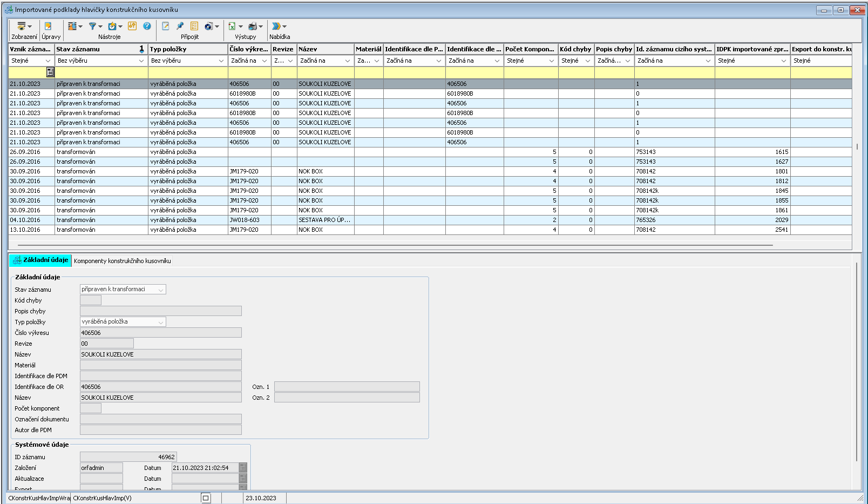
Task: Sort by the Název column header
Action: tap(324, 49)
